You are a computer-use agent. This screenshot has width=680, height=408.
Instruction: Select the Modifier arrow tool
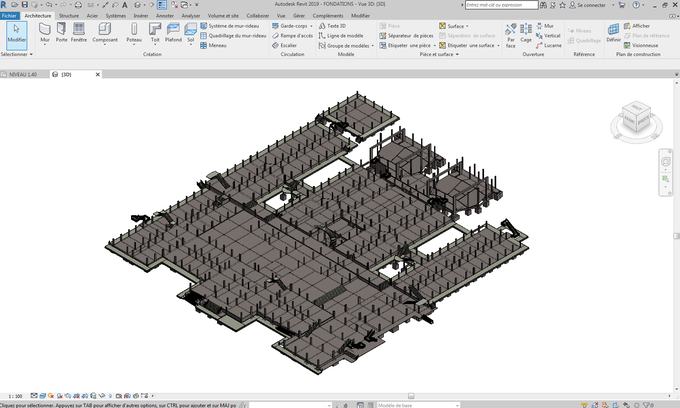16,34
